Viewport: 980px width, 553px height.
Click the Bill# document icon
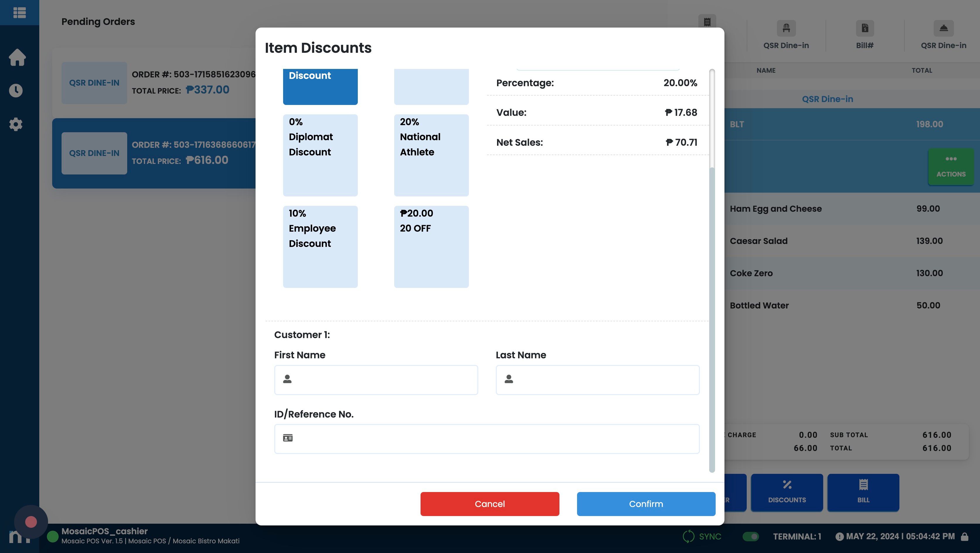[x=865, y=28]
